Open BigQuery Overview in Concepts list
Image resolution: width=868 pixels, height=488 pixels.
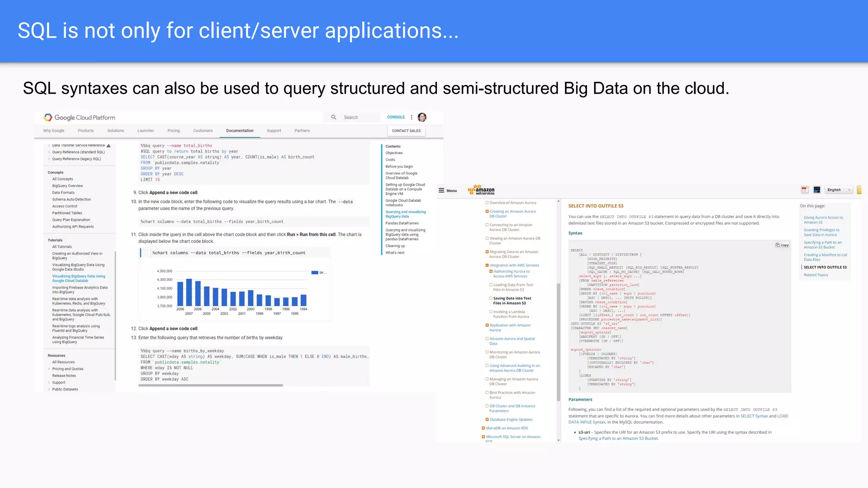(67, 186)
